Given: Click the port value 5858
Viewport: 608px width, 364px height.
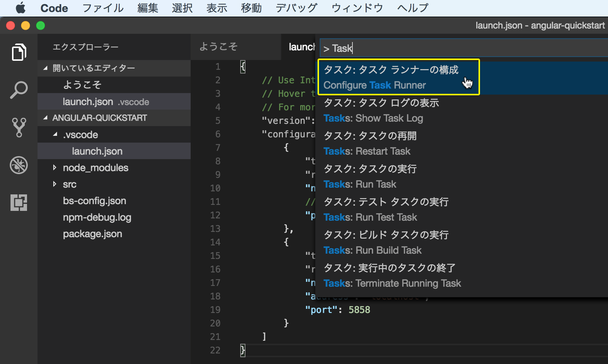Looking at the screenshot, I should click(x=359, y=310).
